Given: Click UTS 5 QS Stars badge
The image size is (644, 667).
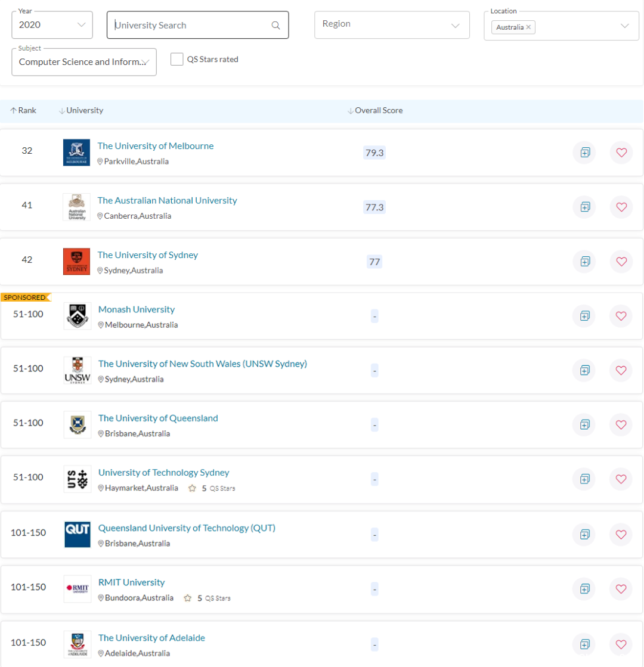Looking at the screenshot, I should click(x=212, y=488).
